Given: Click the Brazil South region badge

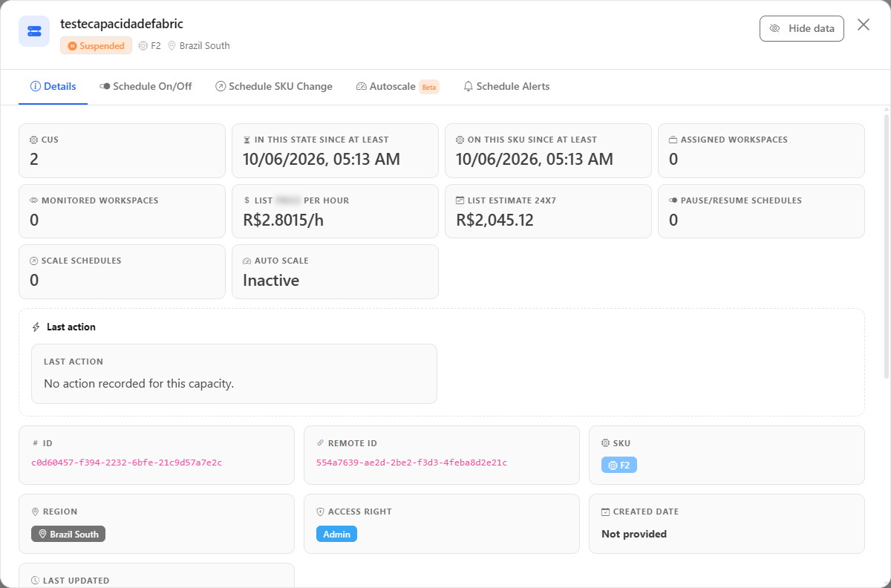Looking at the screenshot, I should 68,534.
